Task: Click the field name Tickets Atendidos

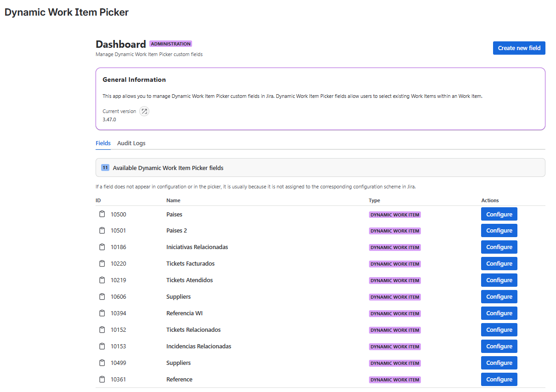Action: pos(189,280)
